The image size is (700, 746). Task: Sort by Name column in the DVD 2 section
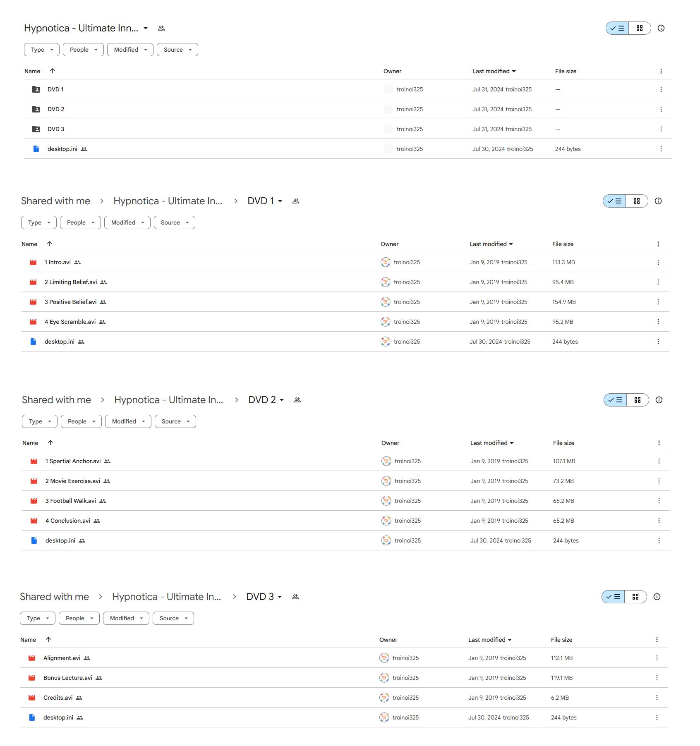(30, 443)
